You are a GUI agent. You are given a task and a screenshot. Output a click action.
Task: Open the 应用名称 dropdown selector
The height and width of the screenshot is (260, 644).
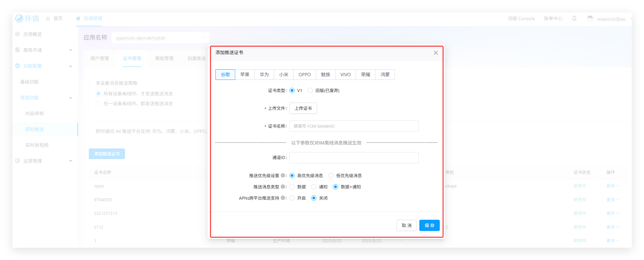tap(160, 38)
